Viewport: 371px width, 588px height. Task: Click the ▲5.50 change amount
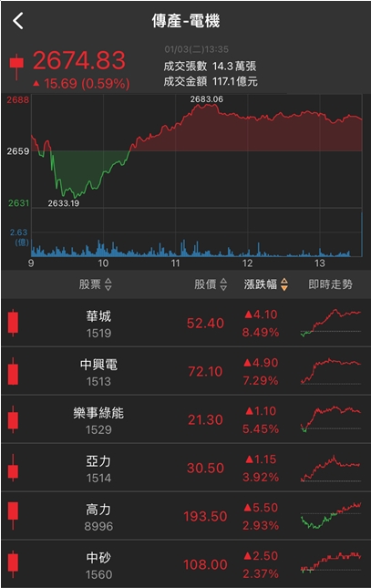tap(261, 508)
